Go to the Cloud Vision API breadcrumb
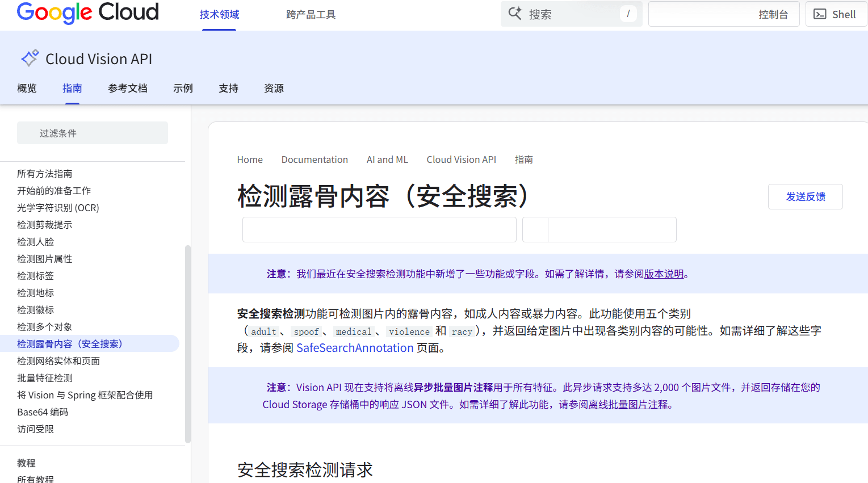 coord(462,160)
